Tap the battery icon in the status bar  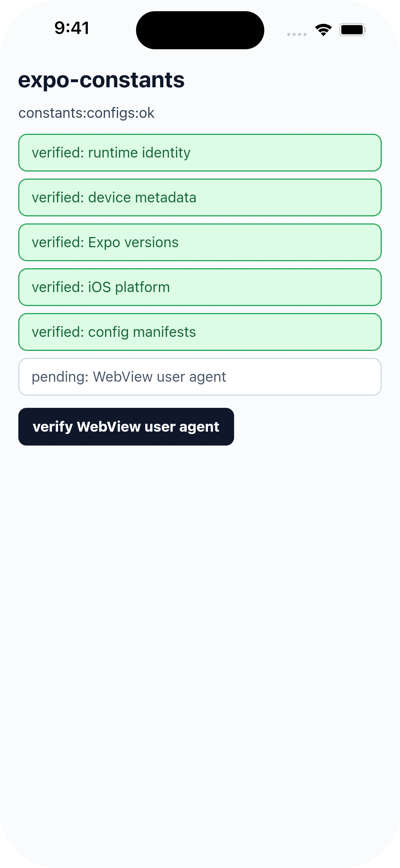click(x=353, y=30)
